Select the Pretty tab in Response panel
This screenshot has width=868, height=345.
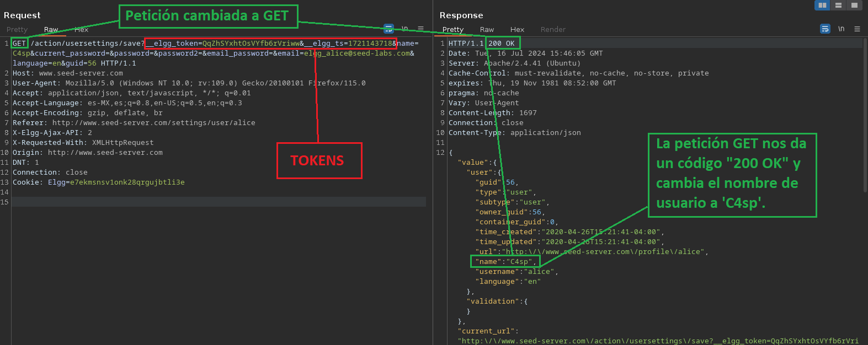click(x=452, y=30)
